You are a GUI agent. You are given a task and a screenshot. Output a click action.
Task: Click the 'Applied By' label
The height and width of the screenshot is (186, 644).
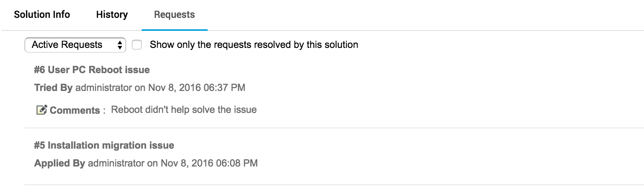pyautogui.click(x=59, y=163)
